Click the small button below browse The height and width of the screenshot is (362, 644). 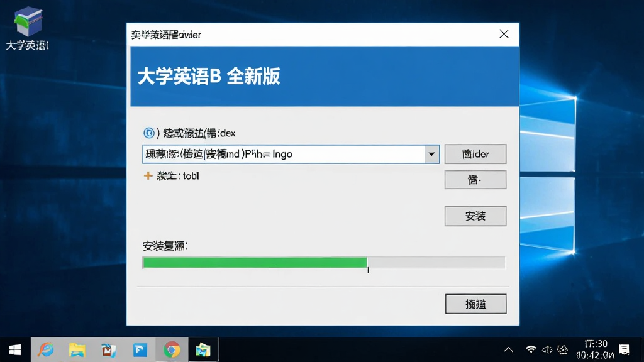[x=475, y=180]
